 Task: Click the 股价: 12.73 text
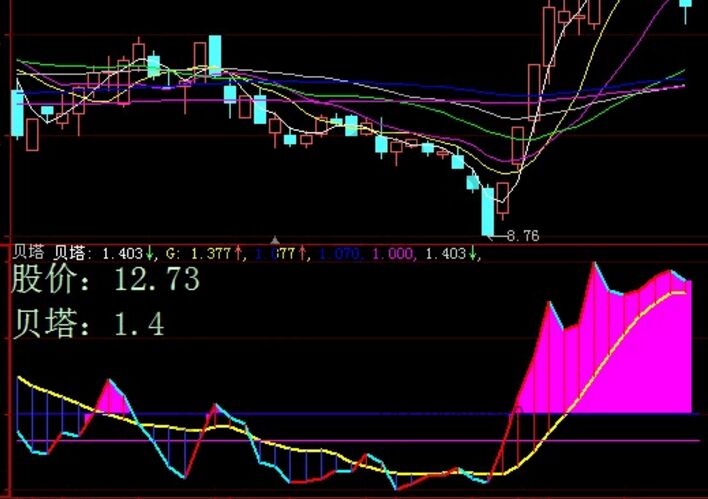tap(105, 280)
